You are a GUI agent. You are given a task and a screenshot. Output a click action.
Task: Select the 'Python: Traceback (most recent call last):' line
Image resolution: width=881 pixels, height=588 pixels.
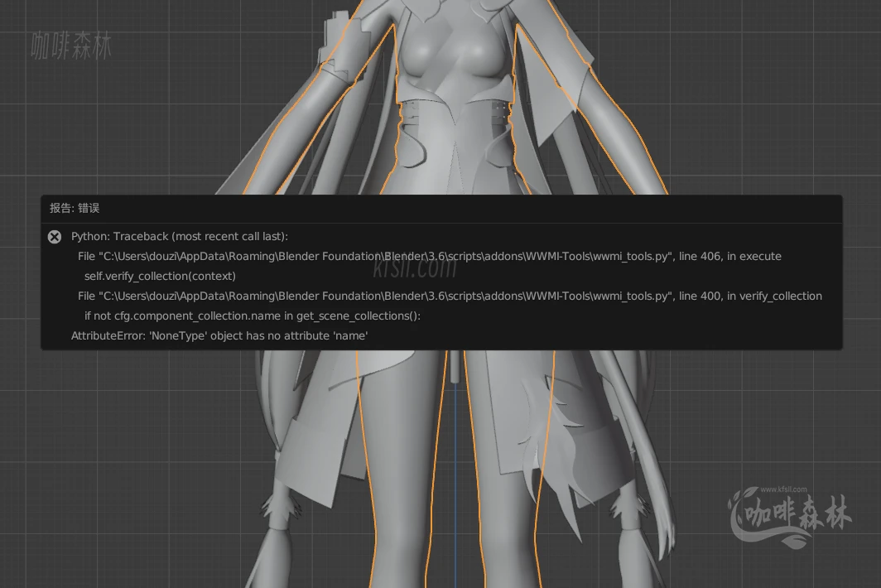[x=179, y=237]
